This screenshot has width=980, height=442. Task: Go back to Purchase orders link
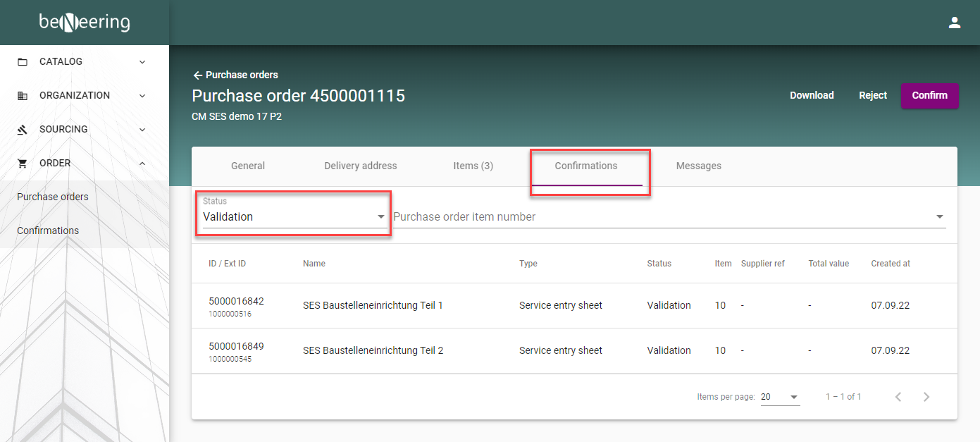coord(235,75)
